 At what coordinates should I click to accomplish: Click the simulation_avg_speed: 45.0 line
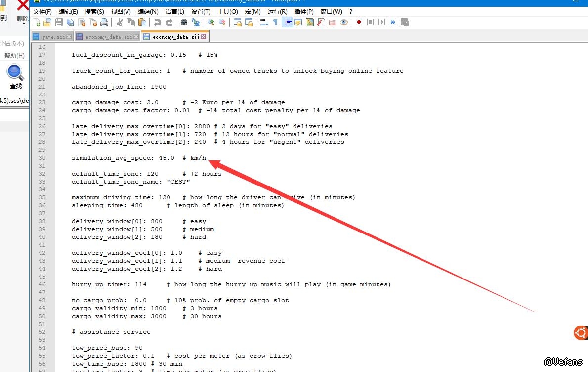point(139,158)
